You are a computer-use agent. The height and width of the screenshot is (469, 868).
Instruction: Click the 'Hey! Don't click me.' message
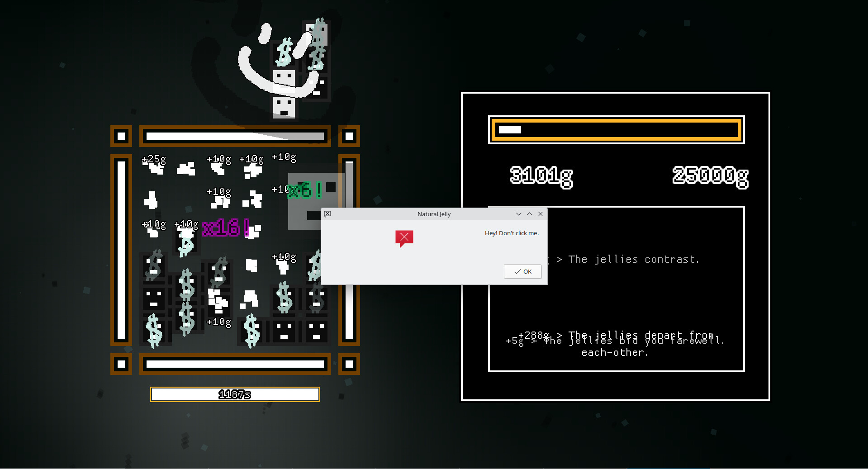(512, 233)
